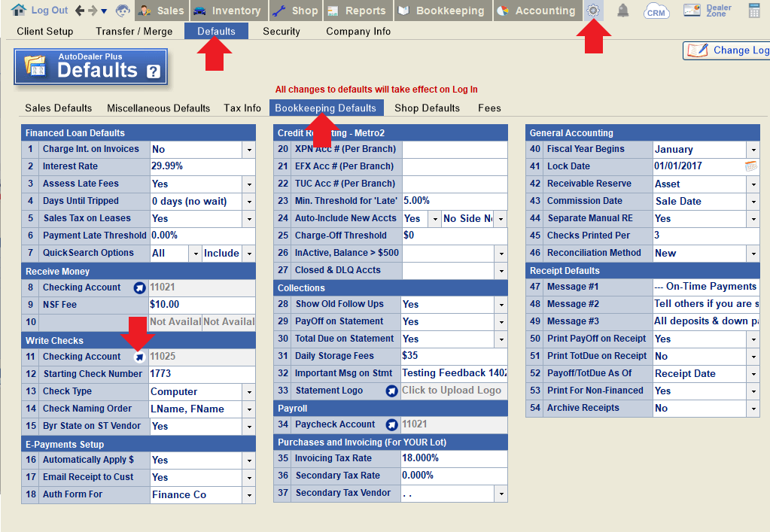
Task: Expand the Days Until Tripped dropdown
Action: [249, 201]
